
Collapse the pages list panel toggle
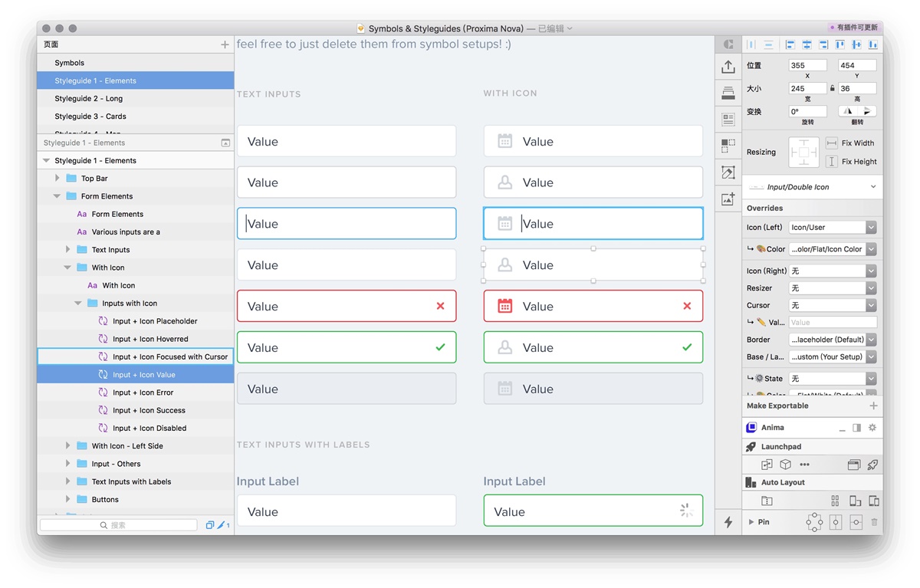[x=225, y=143]
